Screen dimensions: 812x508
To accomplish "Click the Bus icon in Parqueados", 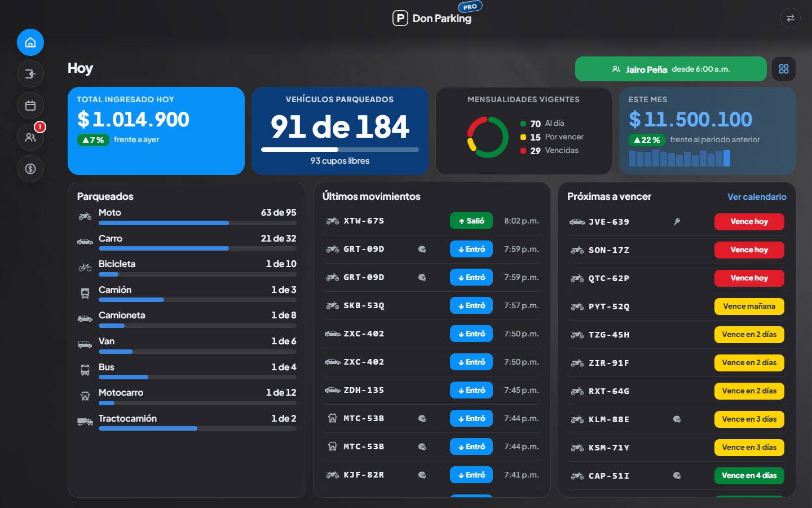I will (x=85, y=370).
